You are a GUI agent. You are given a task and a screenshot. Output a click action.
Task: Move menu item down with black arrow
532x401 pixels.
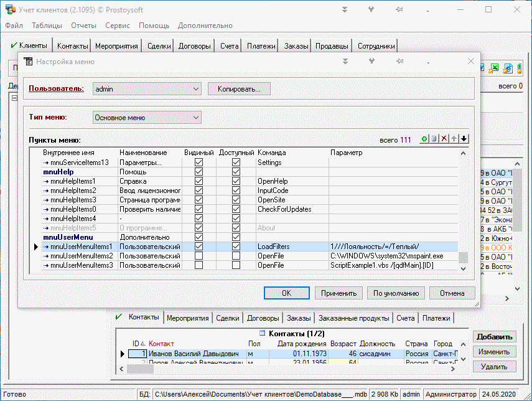[x=464, y=139]
